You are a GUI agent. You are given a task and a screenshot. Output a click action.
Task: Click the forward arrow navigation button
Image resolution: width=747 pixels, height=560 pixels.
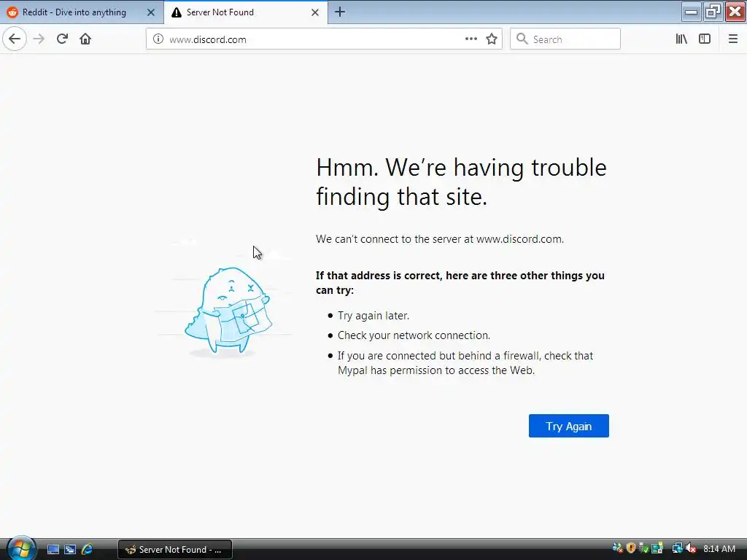pyautogui.click(x=39, y=39)
